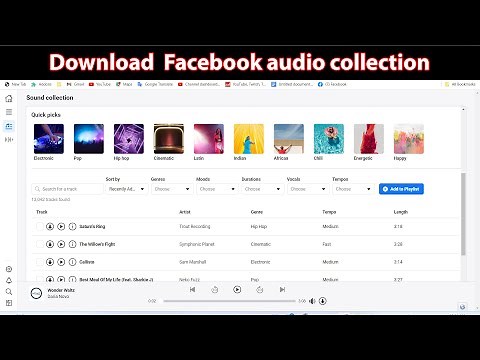Click the player progress bar
This screenshot has width=480, height=360.
(229, 301)
